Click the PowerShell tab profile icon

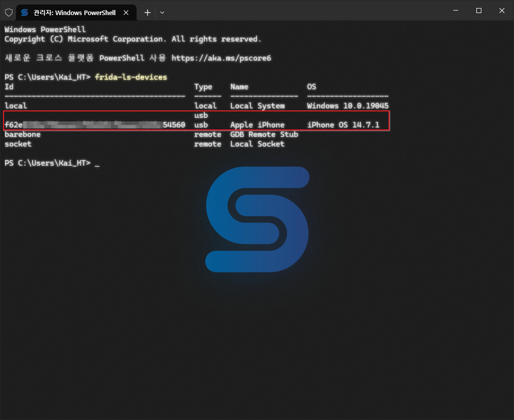25,13
